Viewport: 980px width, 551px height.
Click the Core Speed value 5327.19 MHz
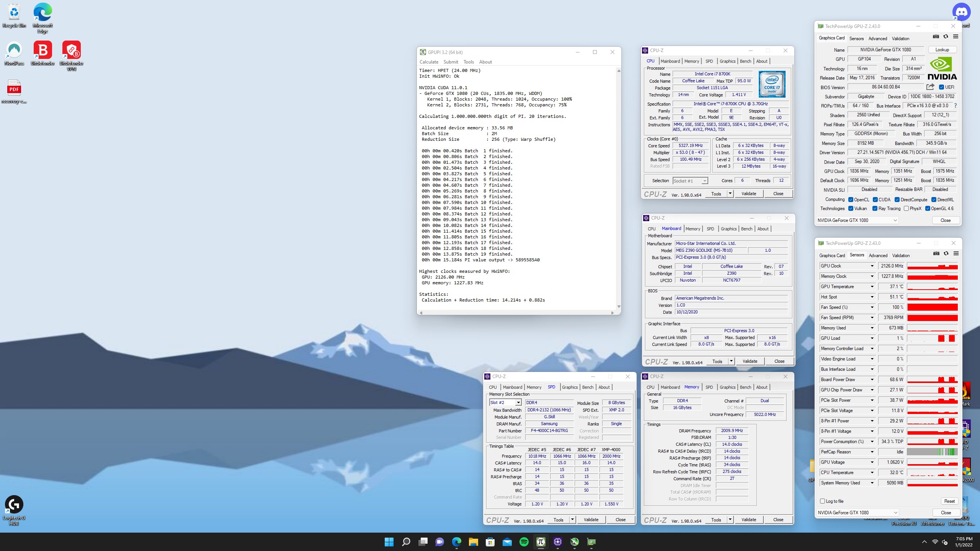[x=690, y=145]
